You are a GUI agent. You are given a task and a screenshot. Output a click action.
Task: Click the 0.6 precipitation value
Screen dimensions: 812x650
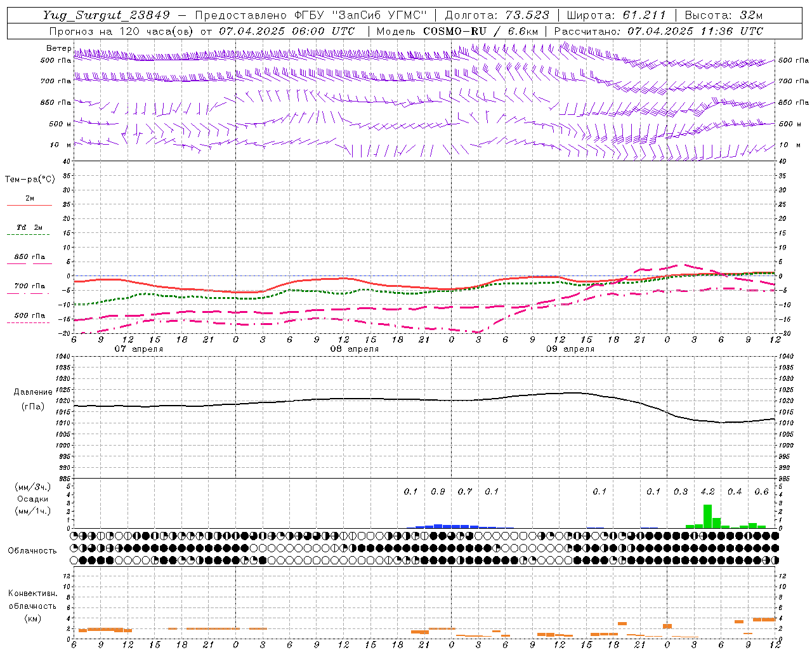(761, 491)
